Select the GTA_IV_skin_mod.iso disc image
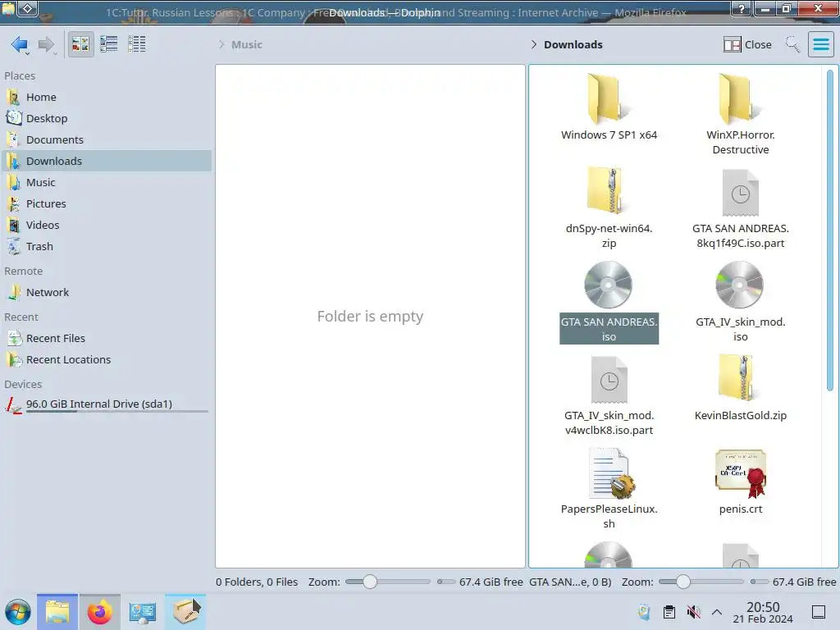The width and height of the screenshot is (840, 630). coord(741,302)
